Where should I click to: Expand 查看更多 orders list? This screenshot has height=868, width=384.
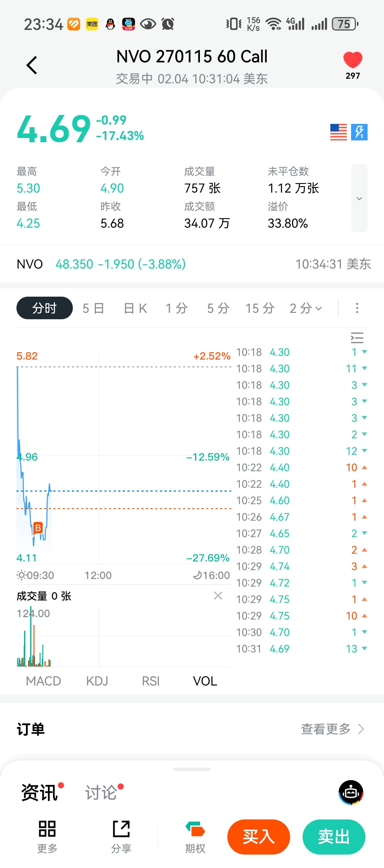tap(332, 729)
